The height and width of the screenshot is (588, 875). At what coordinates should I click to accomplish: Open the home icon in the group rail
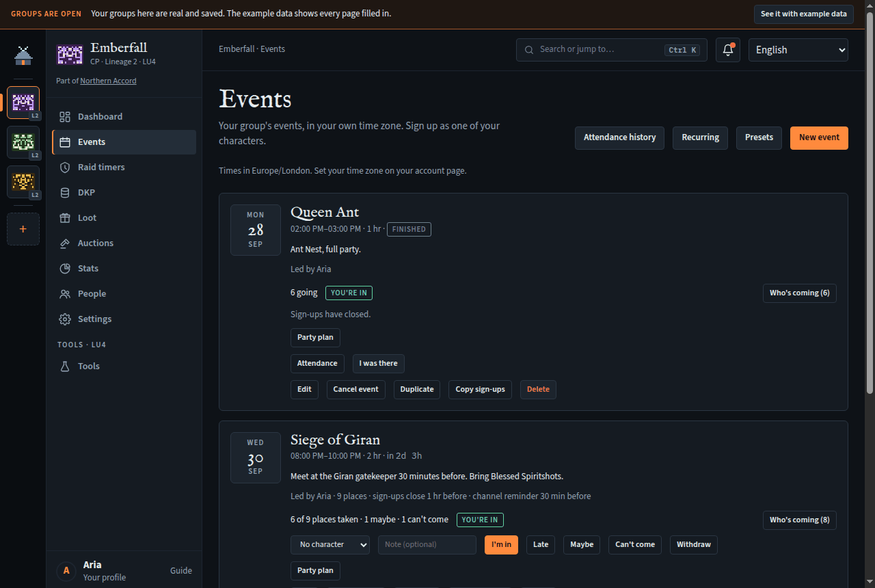tap(23, 55)
